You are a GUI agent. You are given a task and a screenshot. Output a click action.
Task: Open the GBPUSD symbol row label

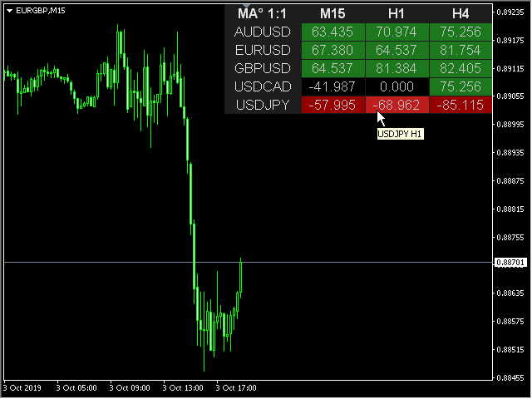263,68
